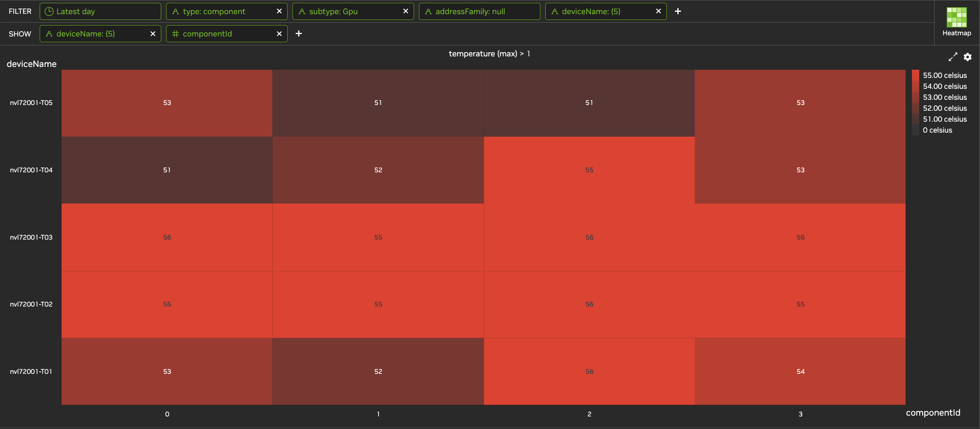Image resolution: width=980 pixels, height=429 pixels.
Task: Remove the 'subtype: Gpu' filter
Action: coord(406,11)
